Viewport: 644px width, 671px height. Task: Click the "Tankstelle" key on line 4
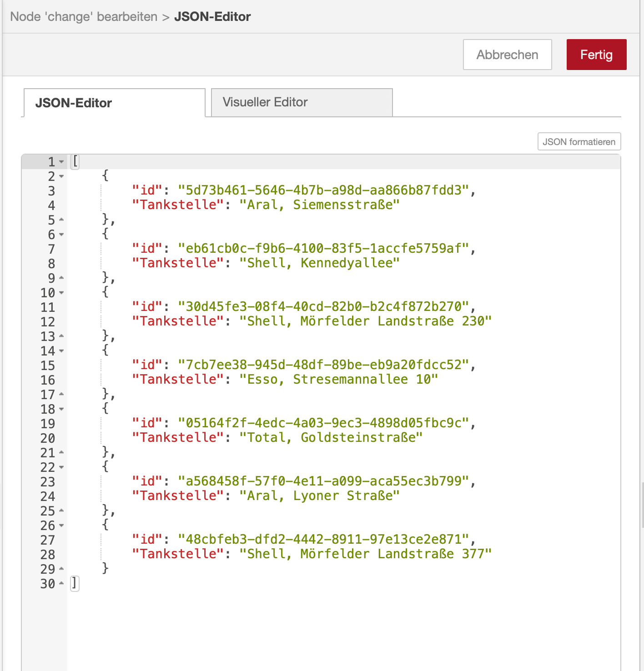click(178, 205)
